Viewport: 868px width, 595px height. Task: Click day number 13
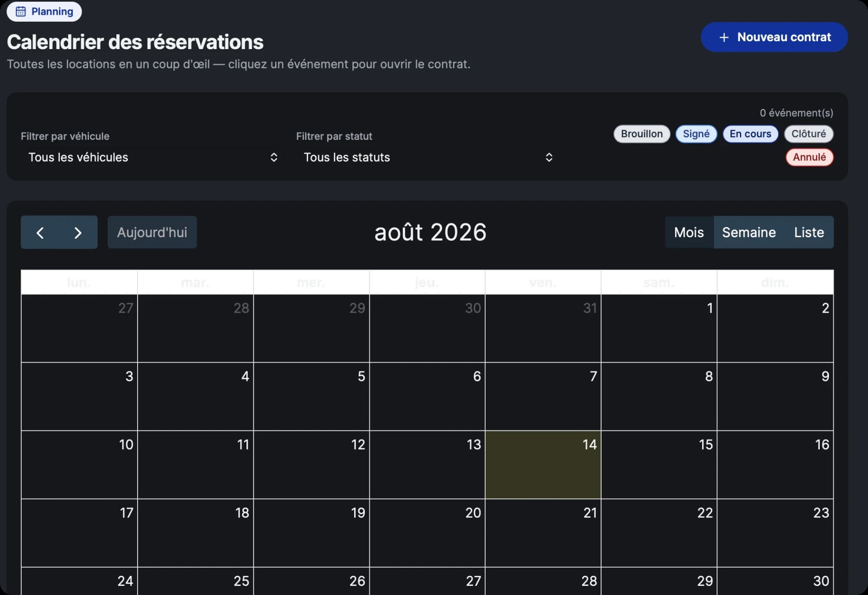tap(474, 444)
